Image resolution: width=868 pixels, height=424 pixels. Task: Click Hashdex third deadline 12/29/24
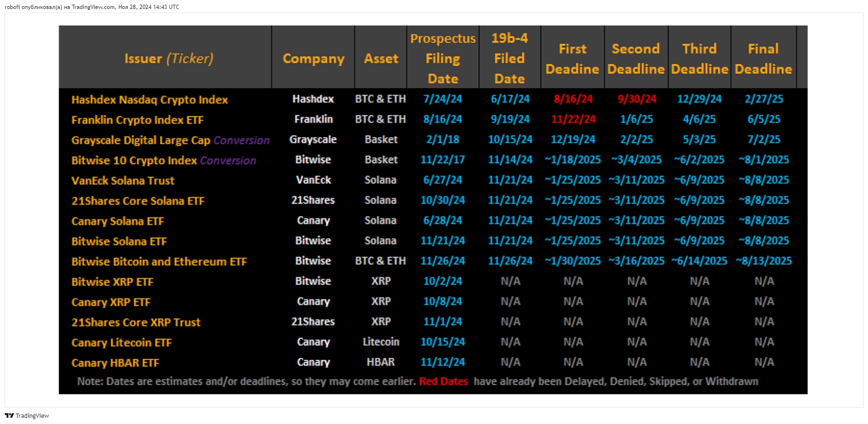point(700,99)
